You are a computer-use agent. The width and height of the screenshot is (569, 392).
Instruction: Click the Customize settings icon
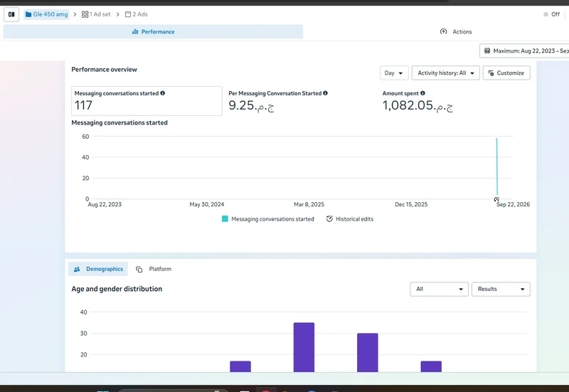click(x=491, y=73)
